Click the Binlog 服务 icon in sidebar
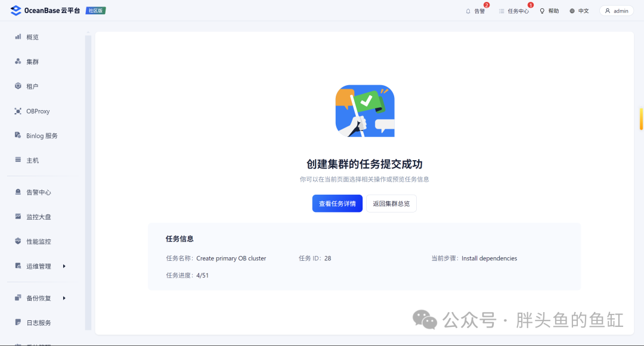Screen dimensions: 644x346 [18, 135]
